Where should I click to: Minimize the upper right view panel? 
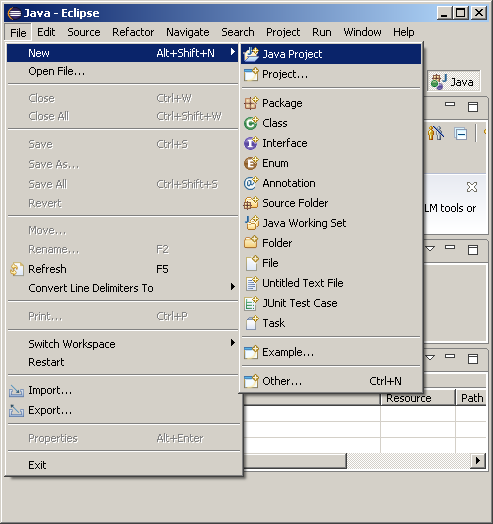tap(450, 104)
